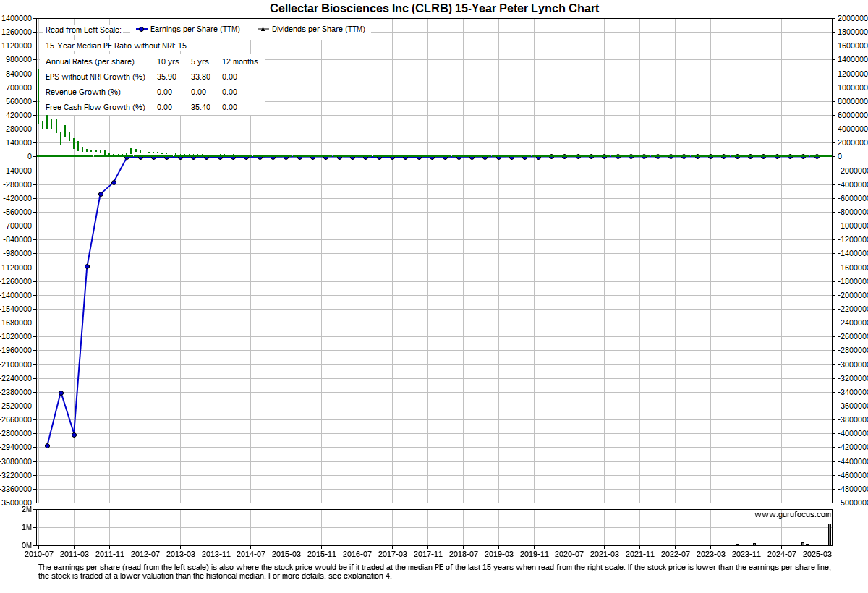Image resolution: width=868 pixels, height=593 pixels.
Task: Click the 2022-07 date label on the x-axis
Action: coord(676,553)
